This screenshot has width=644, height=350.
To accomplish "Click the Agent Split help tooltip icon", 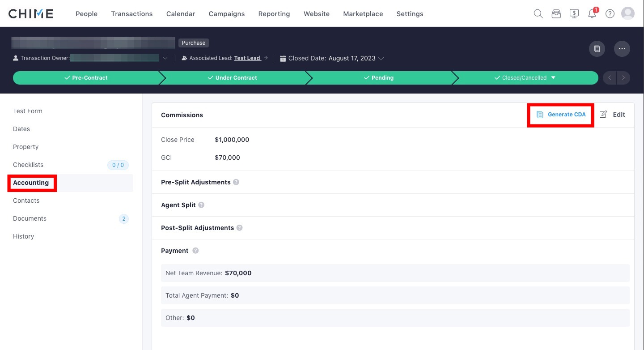I will coord(200,205).
